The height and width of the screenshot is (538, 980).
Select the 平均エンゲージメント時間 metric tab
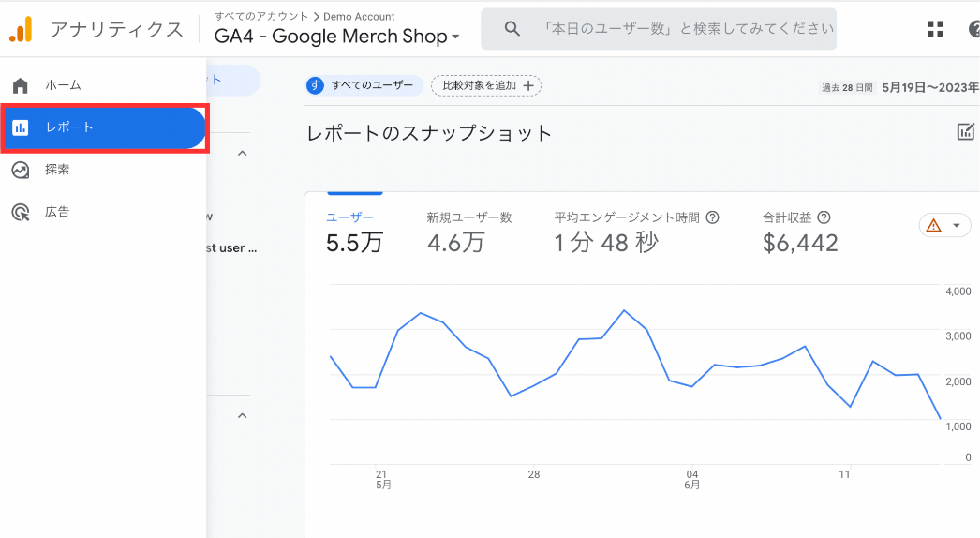pos(636,232)
